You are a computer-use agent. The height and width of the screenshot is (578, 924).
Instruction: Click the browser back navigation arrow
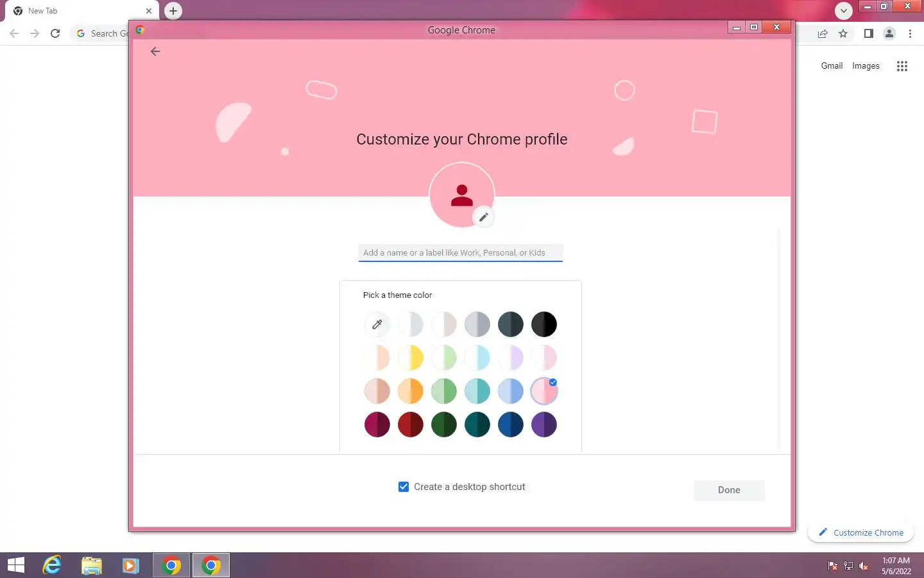point(14,33)
